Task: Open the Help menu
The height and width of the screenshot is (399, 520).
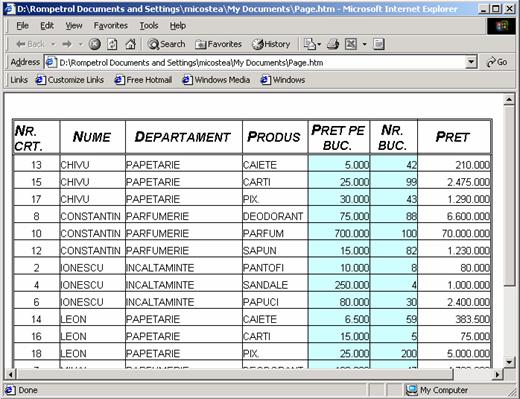Action: click(178, 25)
